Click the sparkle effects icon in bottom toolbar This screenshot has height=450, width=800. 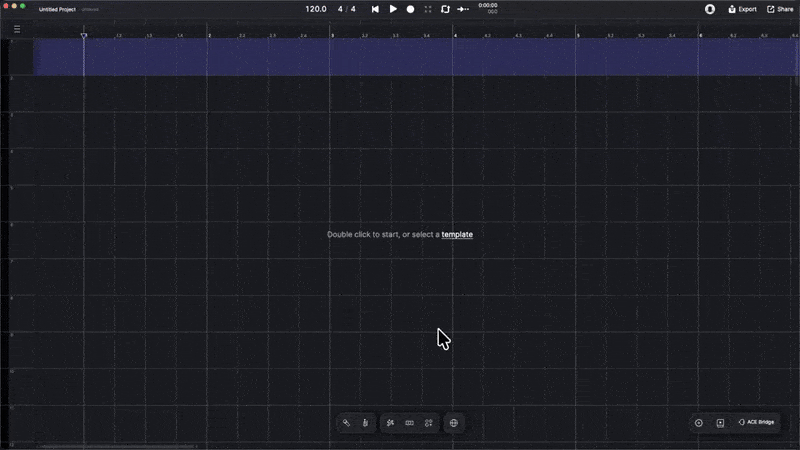click(390, 423)
